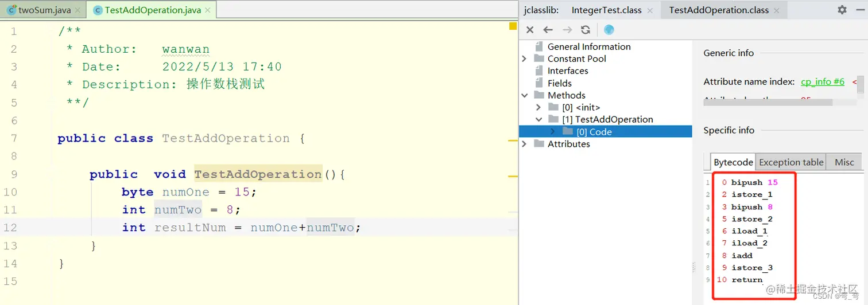Click the Constant Pool folder icon
Image resolution: width=868 pixels, height=305 pixels.
pyautogui.click(x=538, y=58)
